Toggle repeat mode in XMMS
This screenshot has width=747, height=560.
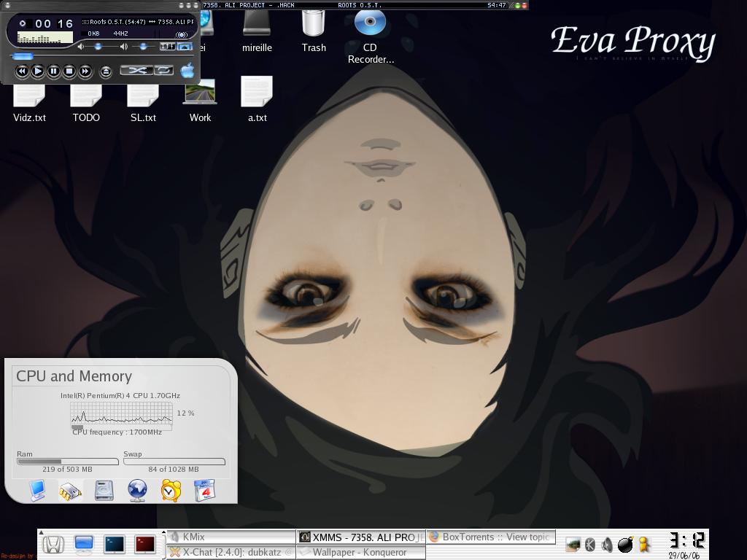coord(164,70)
